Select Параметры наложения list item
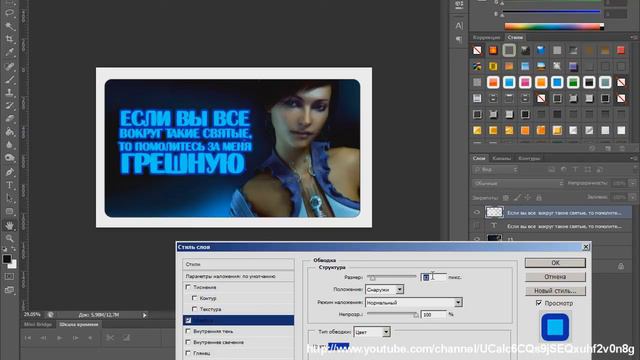The height and width of the screenshot is (360, 640). click(x=238, y=276)
